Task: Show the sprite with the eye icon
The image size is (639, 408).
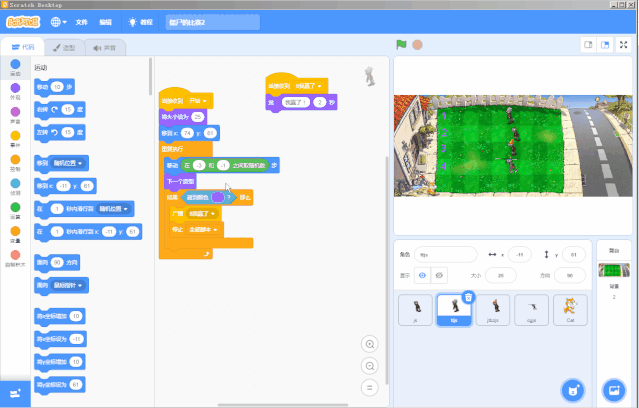Action: tap(422, 276)
